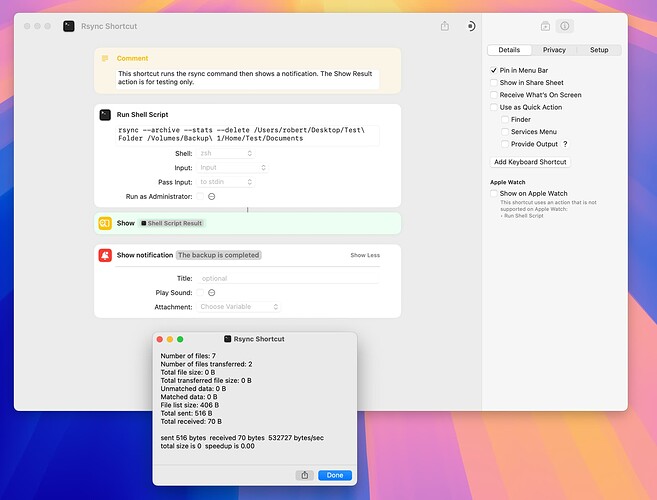This screenshot has width=657, height=500.
Task: Click the notification text The backup is completed
Action: click(218, 255)
